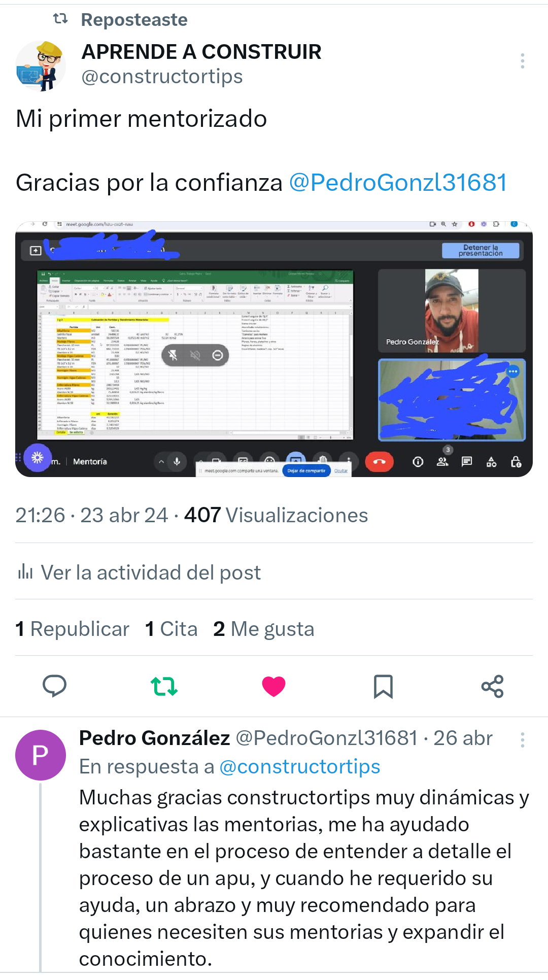
Task: Tap the reply speech bubble icon
Action: tap(55, 686)
